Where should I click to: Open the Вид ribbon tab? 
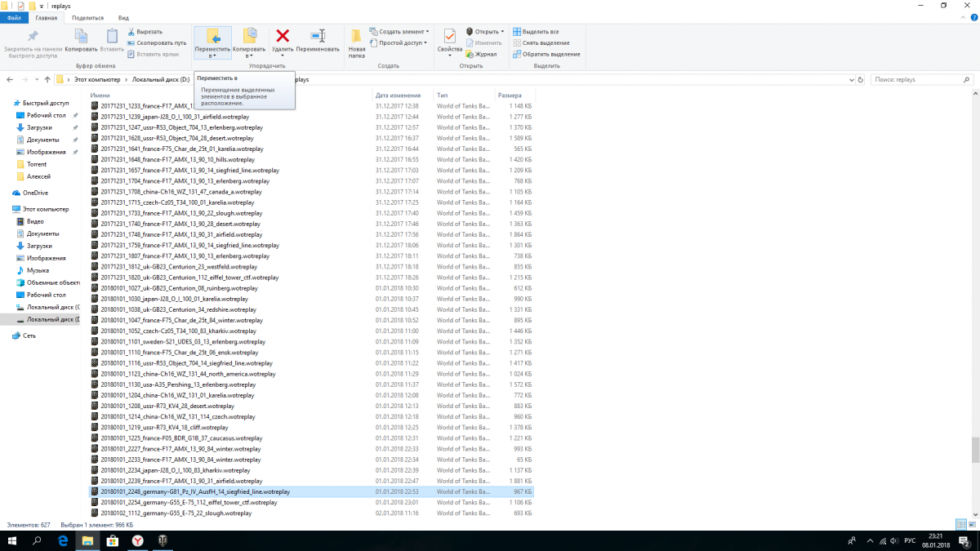[123, 17]
